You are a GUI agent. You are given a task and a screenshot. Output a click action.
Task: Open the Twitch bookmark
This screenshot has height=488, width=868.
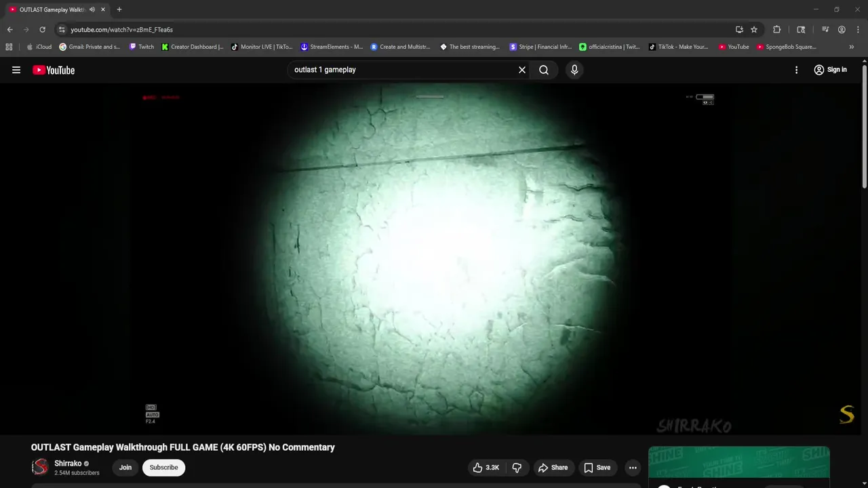point(142,47)
